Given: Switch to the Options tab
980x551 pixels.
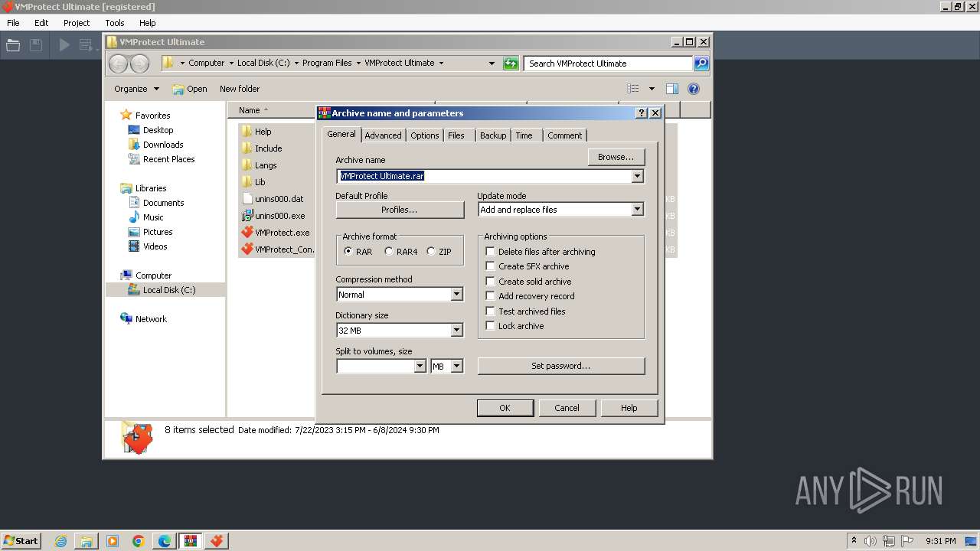Looking at the screenshot, I should click(424, 135).
